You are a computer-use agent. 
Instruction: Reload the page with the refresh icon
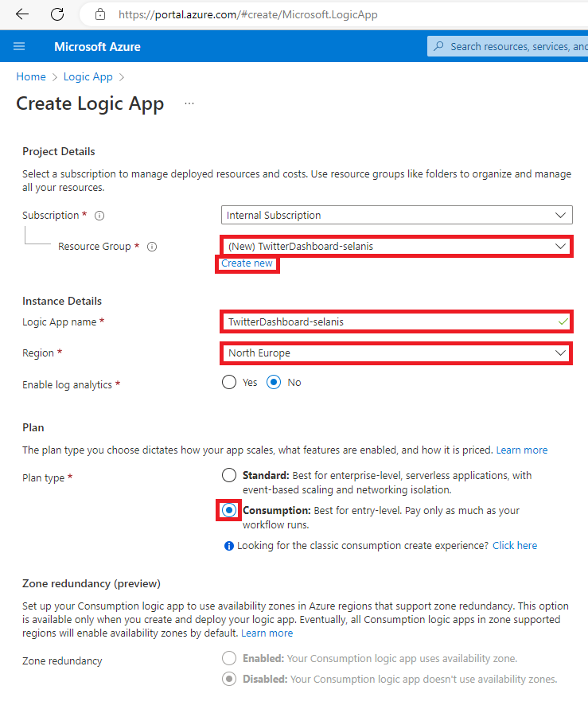pyautogui.click(x=57, y=14)
